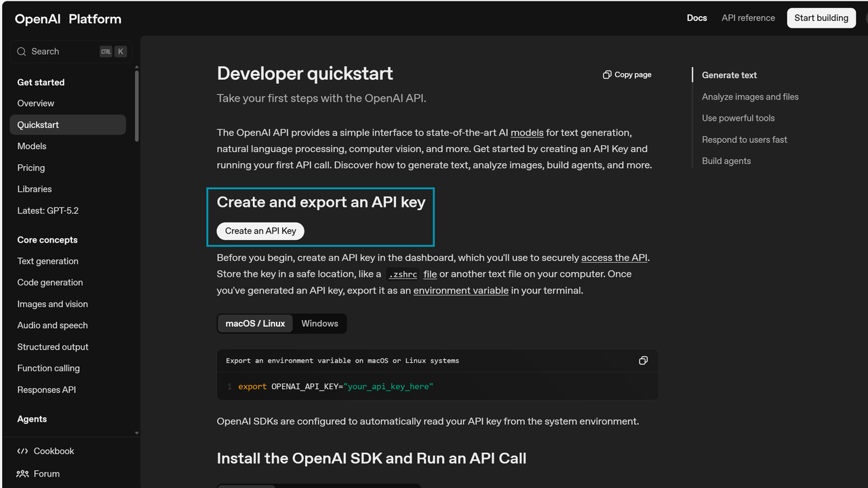
Task: Open Overview in the sidebar
Action: tap(36, 103)
